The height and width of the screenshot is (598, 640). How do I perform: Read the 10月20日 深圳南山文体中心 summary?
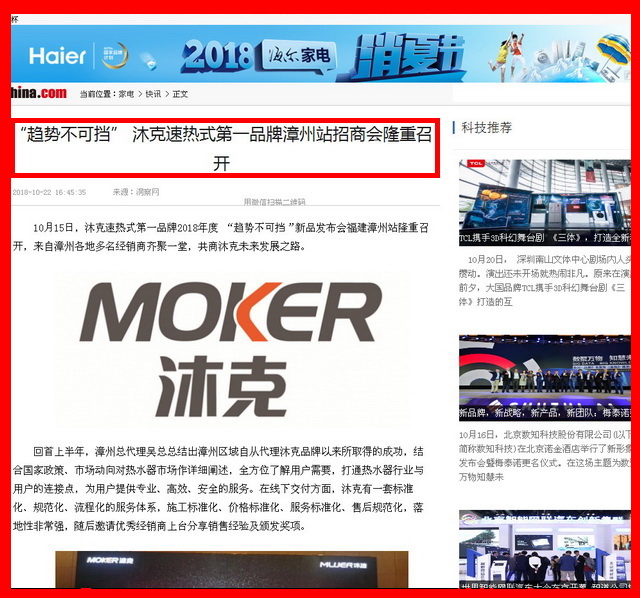pos(544,281)
